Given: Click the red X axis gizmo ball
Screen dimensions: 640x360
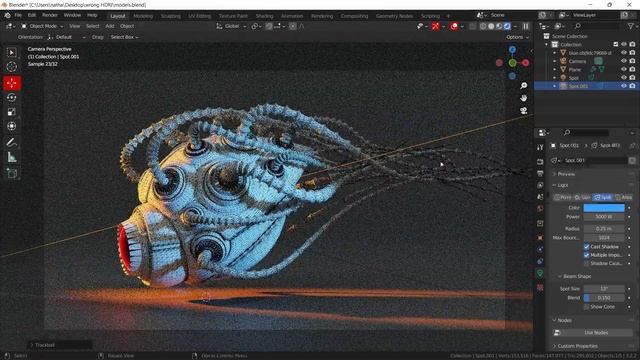Looking at the screenshot, I should click(x=526, y=63).
